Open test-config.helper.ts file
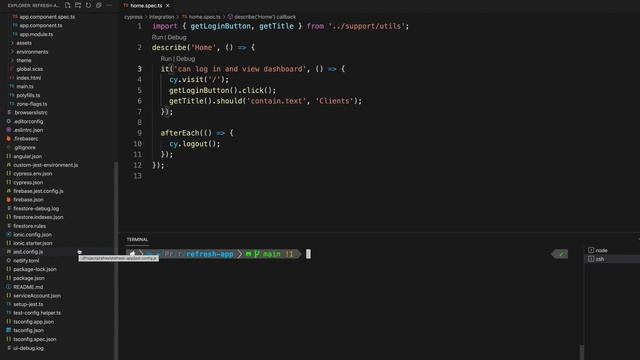Screen dimensions: 640x360 [x=37, y=313]
